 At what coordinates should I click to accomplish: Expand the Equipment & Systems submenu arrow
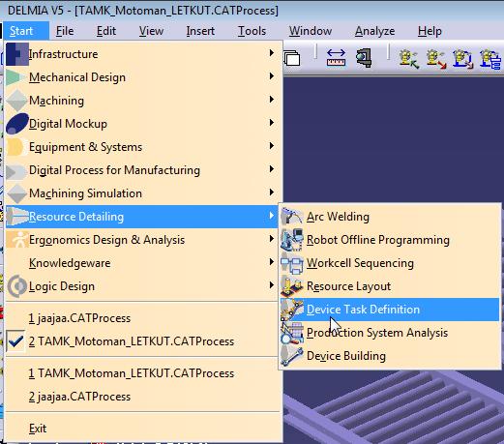click(272, 146)
